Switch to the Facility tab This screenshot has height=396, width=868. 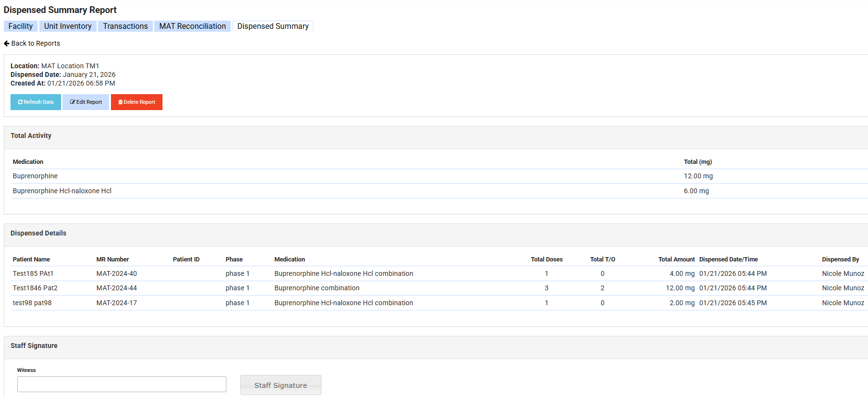tap(21, 26)
